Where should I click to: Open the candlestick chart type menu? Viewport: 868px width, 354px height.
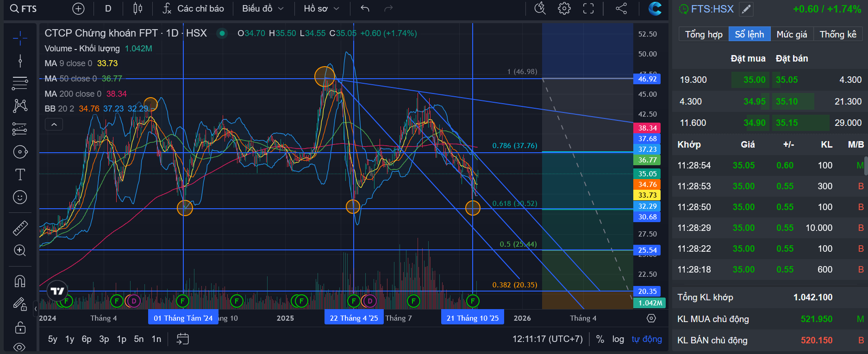138,9
